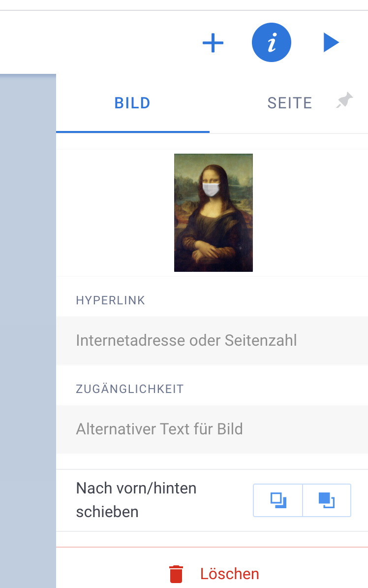Switch to the BILD tab
This screenshot has height=588, width=368.
coord(133,103)
